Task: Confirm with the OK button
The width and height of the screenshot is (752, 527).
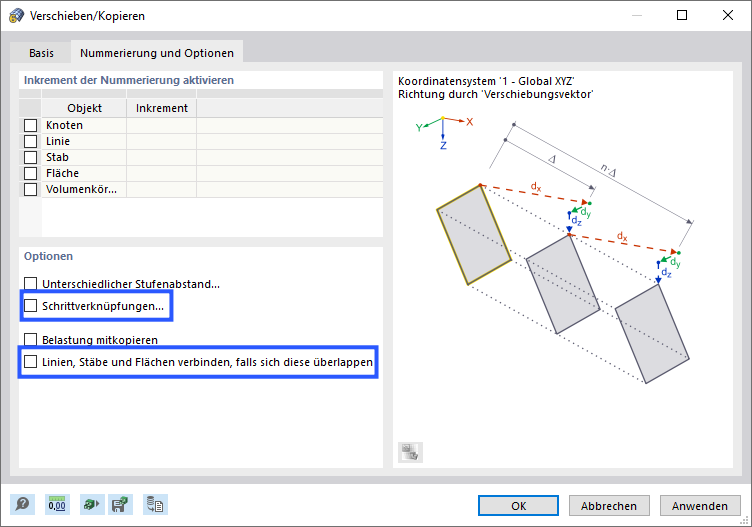Action: point(518,505)
